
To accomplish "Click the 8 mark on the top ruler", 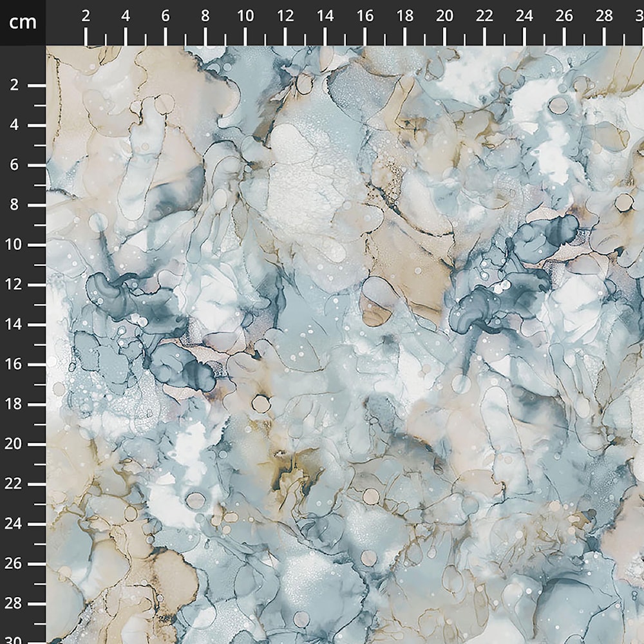I will [205, 16].
